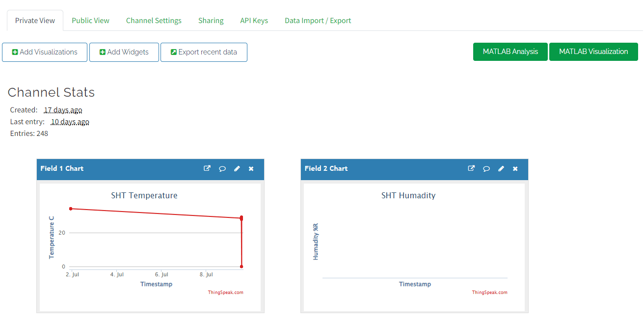Select Data Import / Export tab
644x320 pixels.
[318, 21]
